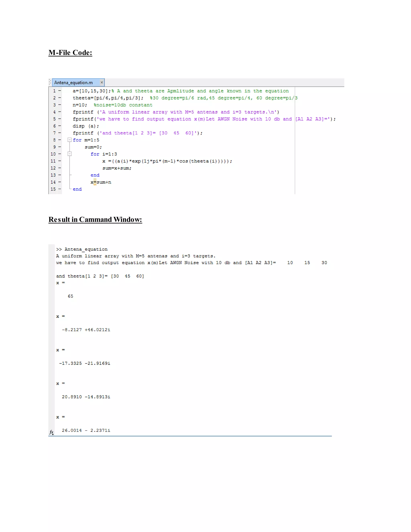The height and width of the screenshot is (532, 411).
Task: Click on the n=10; code statement
Action: click(80, 105)
